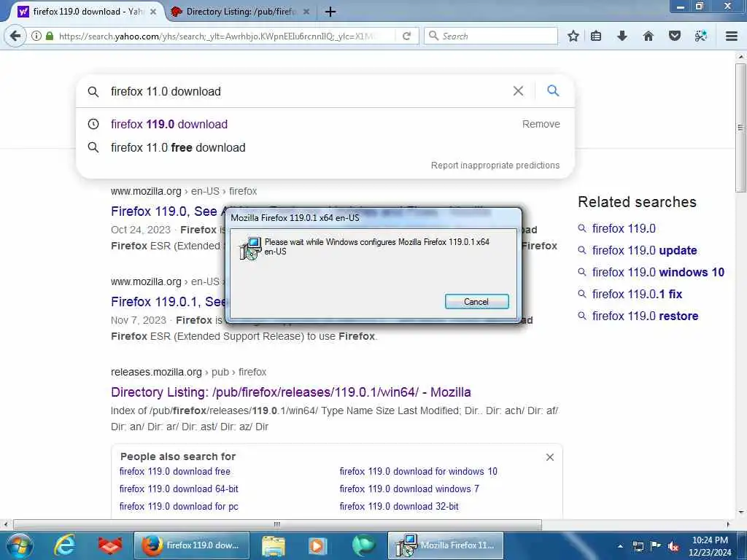Click the green padlock security icon
The width and height of the screenshot is (747, 560).
50,36
